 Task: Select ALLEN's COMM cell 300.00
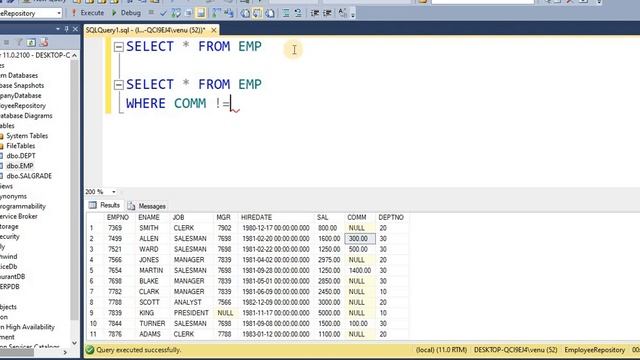360,239
